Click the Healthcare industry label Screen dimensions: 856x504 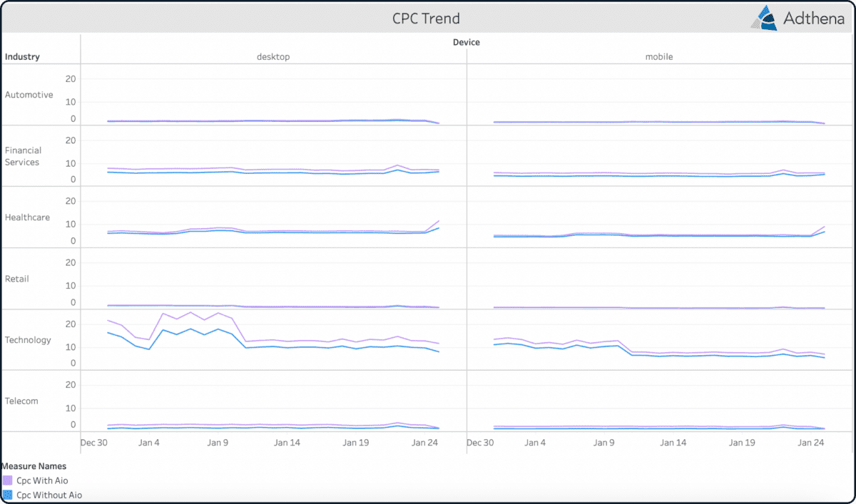[x=27, y=217]
